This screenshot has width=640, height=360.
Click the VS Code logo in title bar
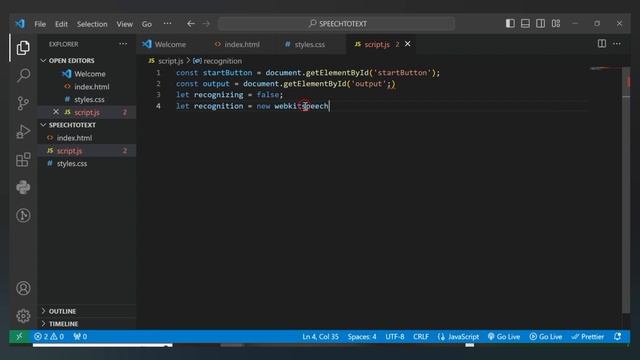click(20, 24)
